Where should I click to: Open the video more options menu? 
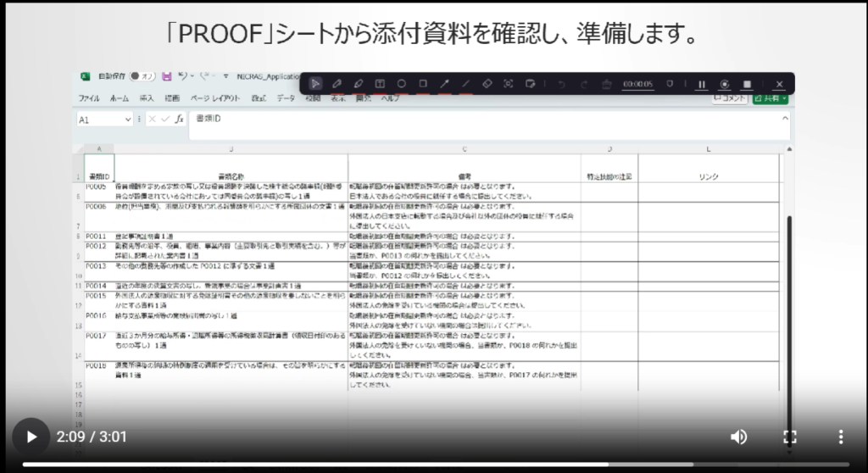[840, 437]
